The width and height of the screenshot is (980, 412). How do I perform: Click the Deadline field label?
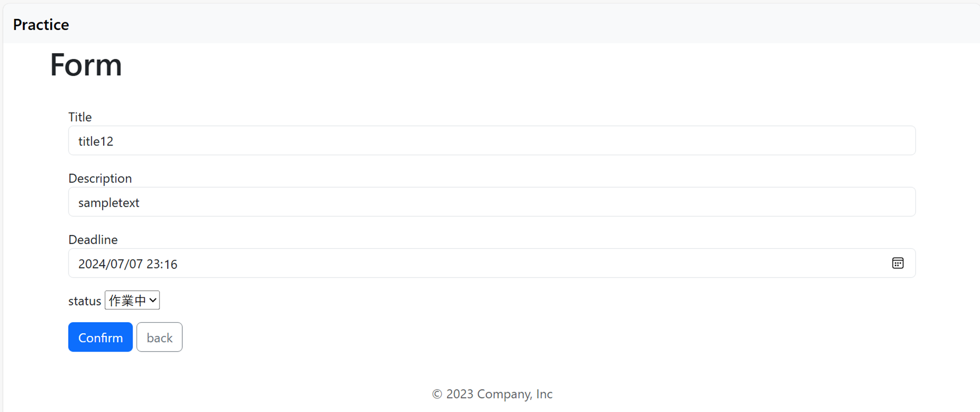(x=93, y=240)
